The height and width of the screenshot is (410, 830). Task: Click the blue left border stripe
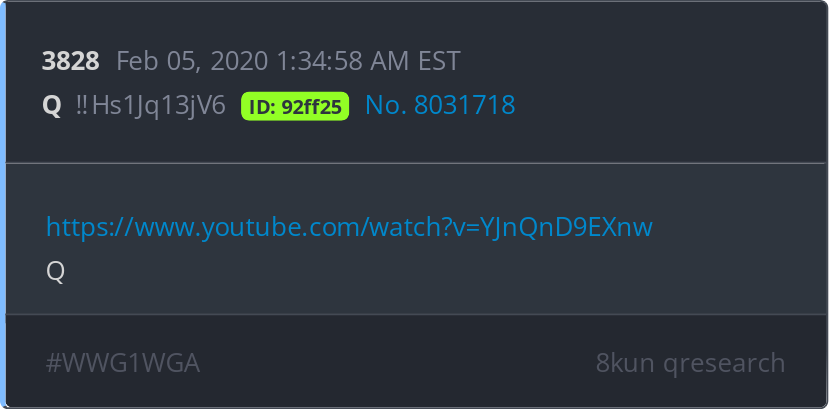click(x=3, y=205)
